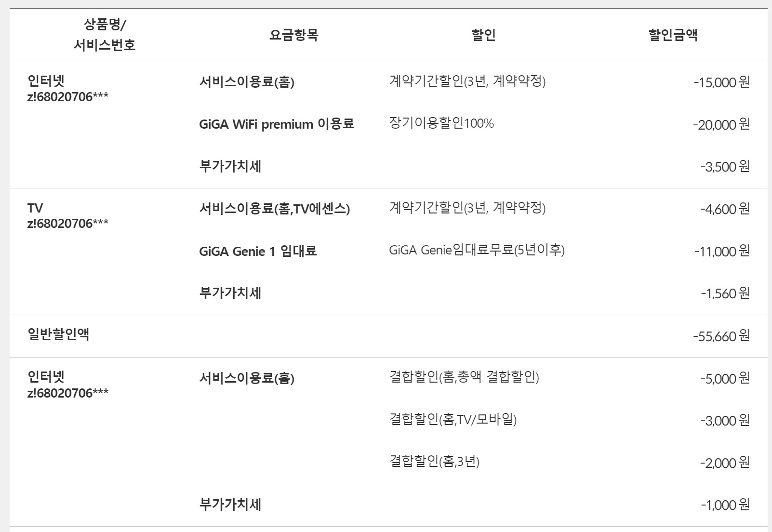Click the -11,000원 discount amount
772x532 pixels.
point(722,252)
